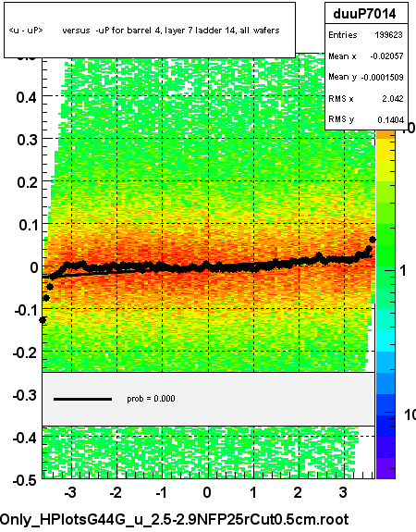
Task: Click the dark blue band of the color palette
Action: (385, 427)
